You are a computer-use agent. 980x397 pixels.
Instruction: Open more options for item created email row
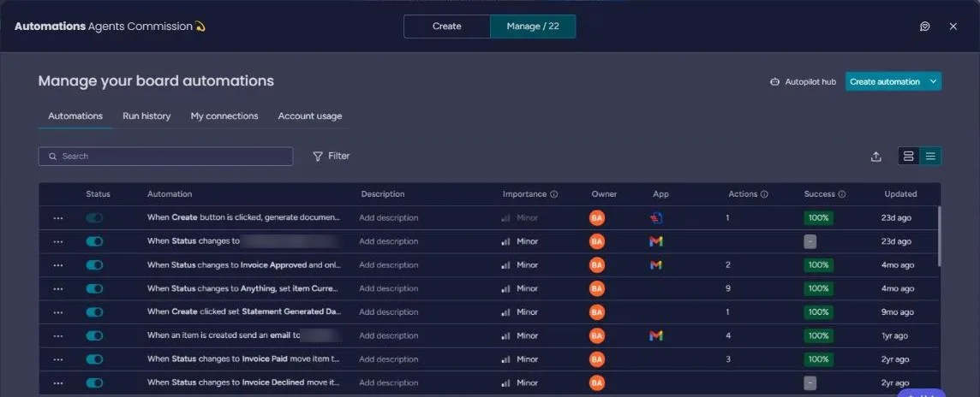coord(58,336)
